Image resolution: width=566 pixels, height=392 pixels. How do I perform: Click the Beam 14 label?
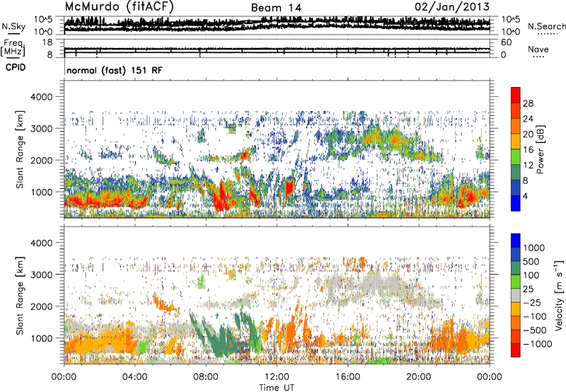(x=276, y=8)
